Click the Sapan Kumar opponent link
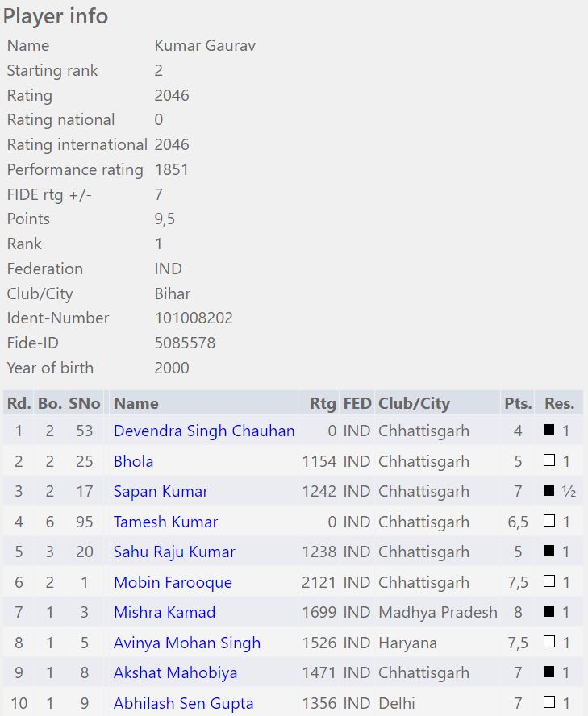588x716 pixels. tap(161, 491)
